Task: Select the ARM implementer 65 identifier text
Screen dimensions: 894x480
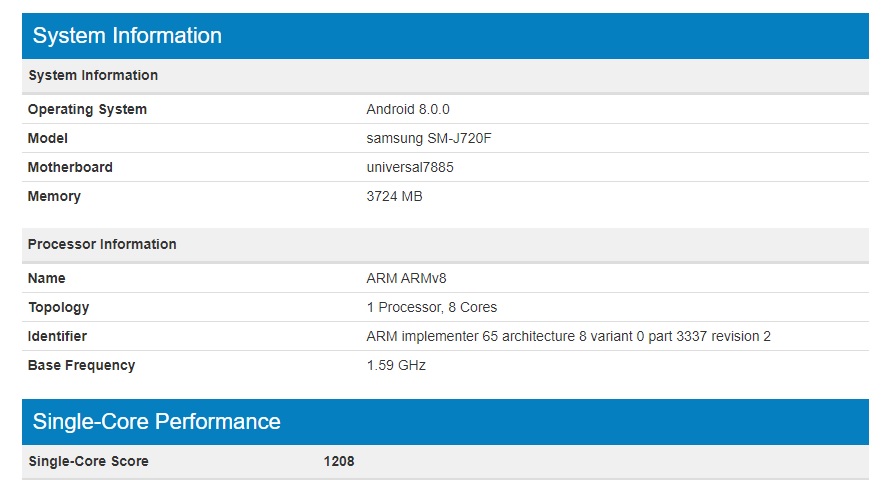Action: pos(568,336)
